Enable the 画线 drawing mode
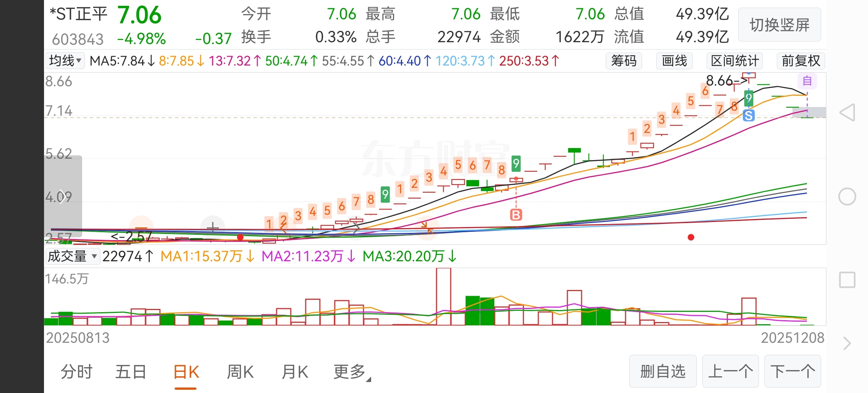This screenshot has height=393, width=868. click(x=674, y=61)
